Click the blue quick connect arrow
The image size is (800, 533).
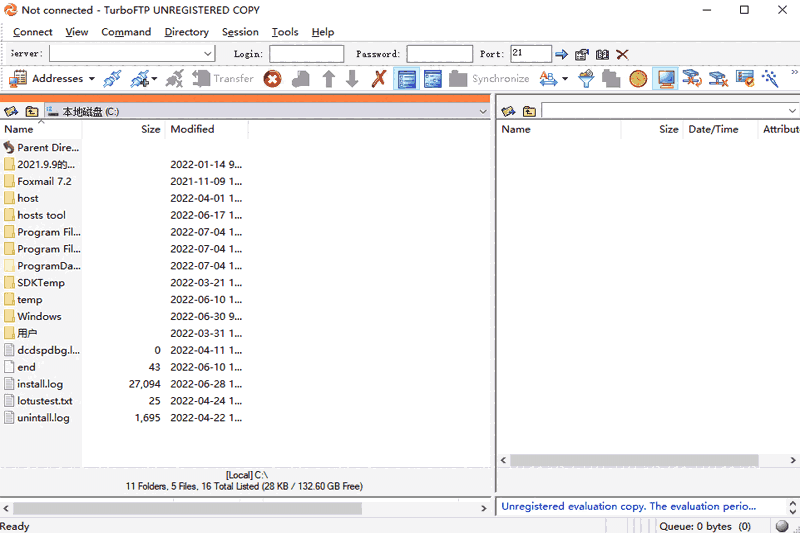coord(561,54)
